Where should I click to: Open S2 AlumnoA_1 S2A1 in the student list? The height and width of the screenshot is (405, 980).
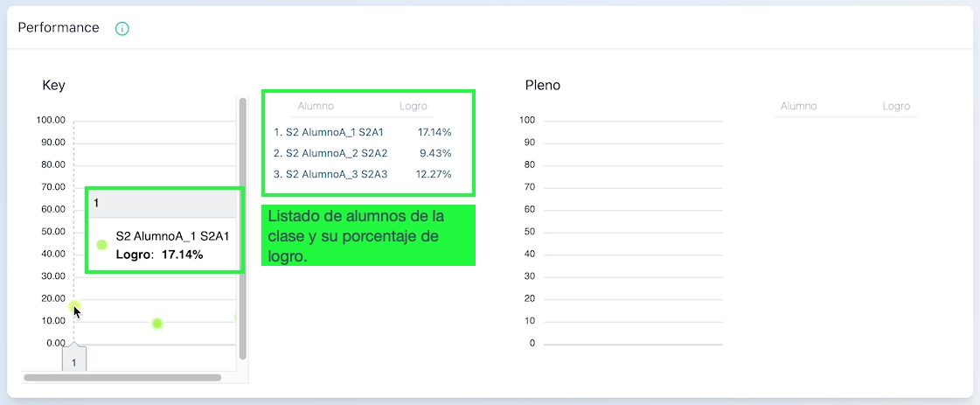coord(329,132)
